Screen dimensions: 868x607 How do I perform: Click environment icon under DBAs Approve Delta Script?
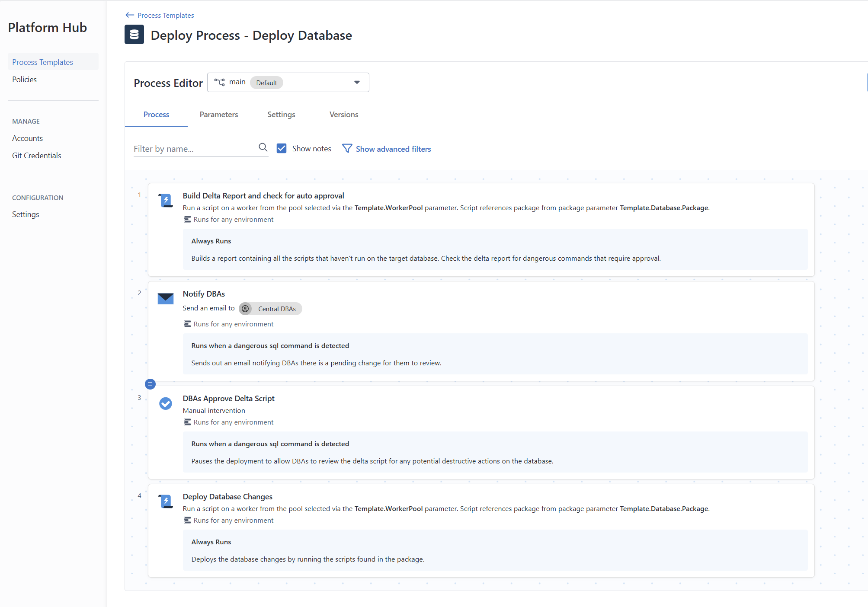point(187,422)
